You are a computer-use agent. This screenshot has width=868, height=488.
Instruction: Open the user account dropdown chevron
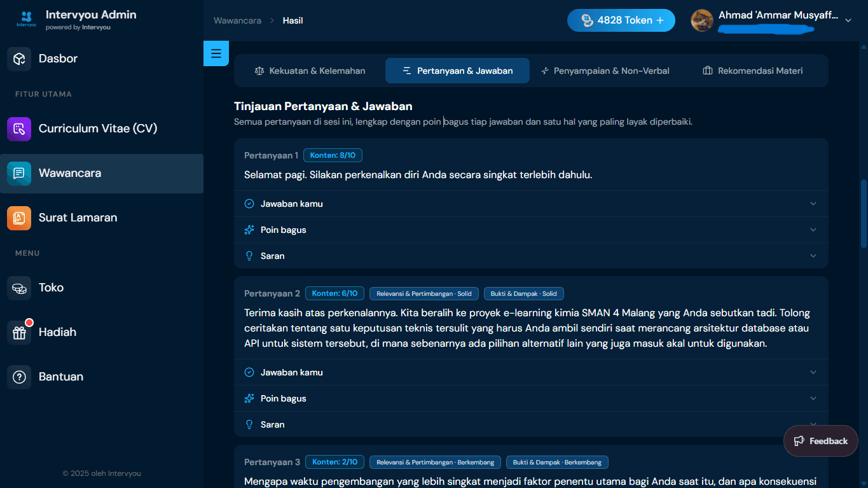(848, 20)
